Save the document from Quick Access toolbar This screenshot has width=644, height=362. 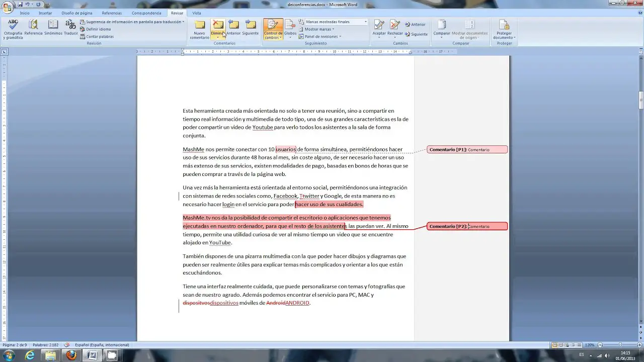[x=20, y=4]
